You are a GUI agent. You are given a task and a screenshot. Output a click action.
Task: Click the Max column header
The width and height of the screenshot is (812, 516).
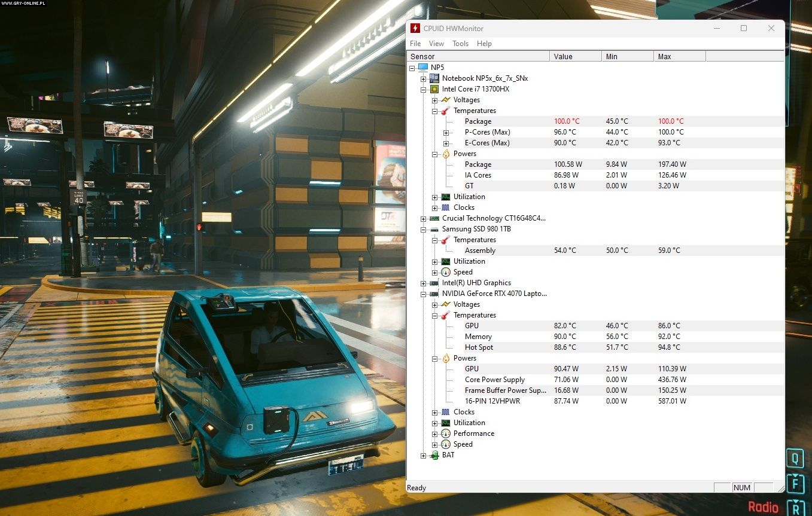pyautogui.click(x=679, y=56)
